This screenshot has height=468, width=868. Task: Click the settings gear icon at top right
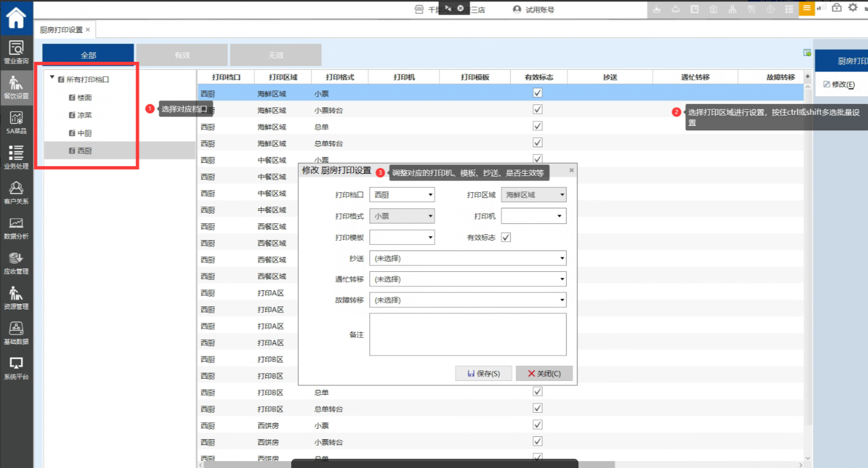(x=852, y=8)
